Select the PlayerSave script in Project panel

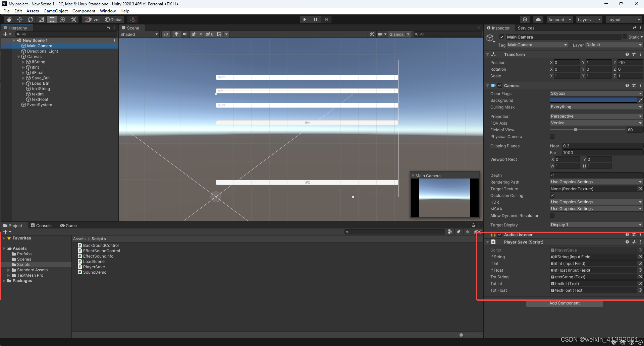tap(94, 267)
